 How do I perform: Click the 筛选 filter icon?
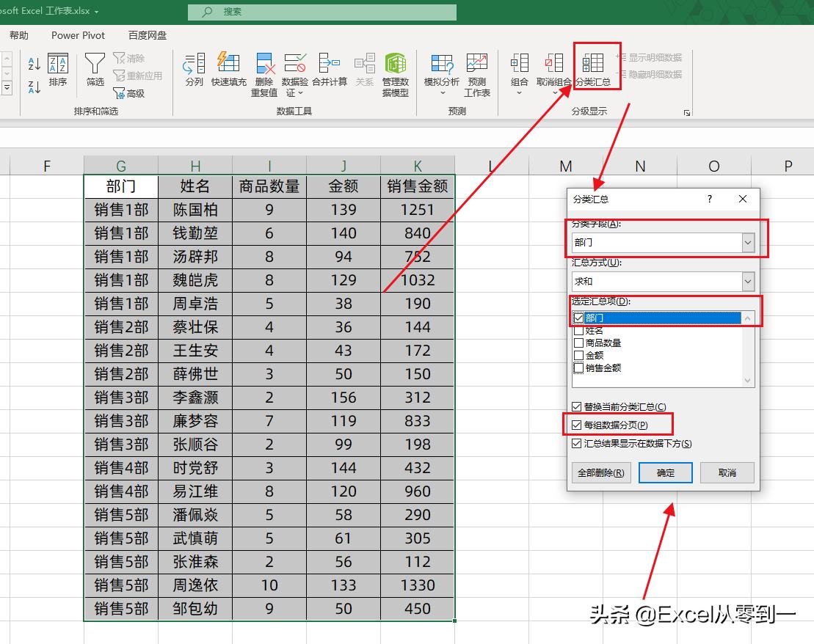pos(94,72)
